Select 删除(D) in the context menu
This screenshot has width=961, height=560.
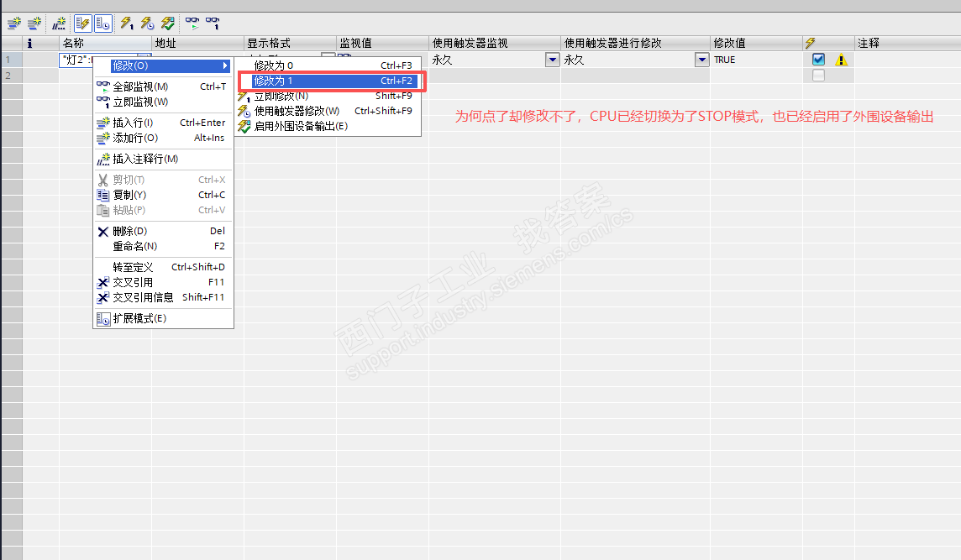[x=163, y=231]
